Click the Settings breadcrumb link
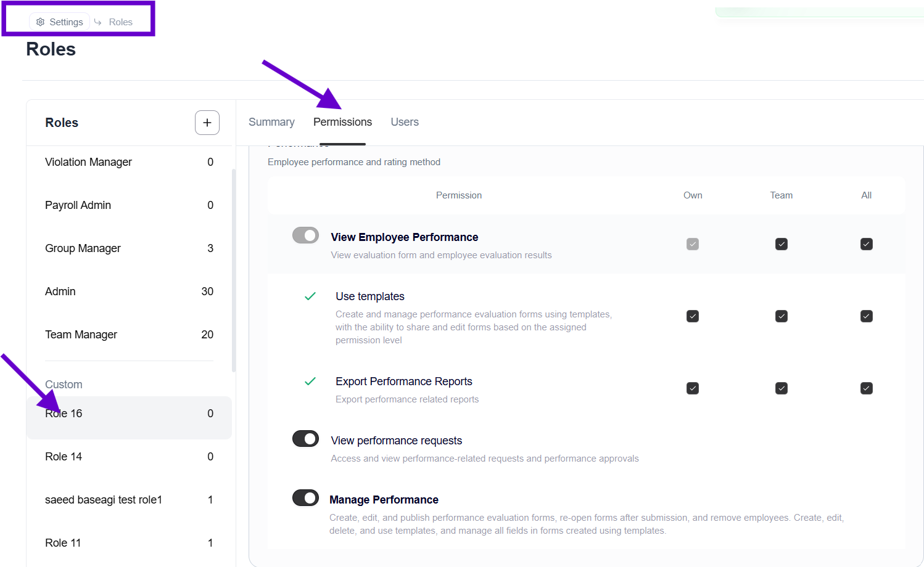 (x=66, y=22)
